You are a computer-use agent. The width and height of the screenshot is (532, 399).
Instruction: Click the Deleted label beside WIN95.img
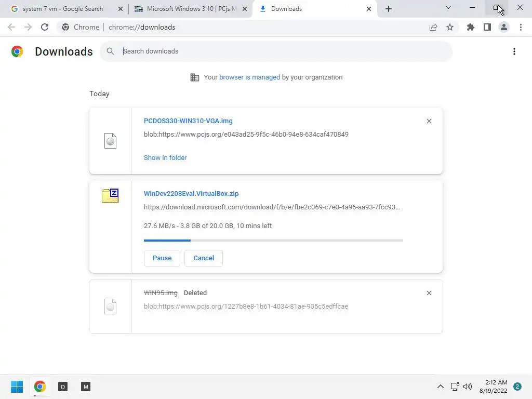195,293
